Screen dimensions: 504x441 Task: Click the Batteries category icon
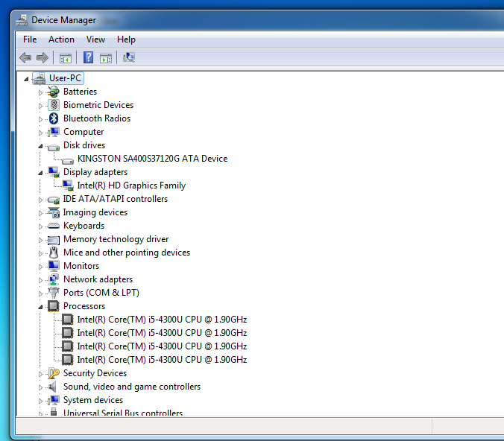coord(54,92)
